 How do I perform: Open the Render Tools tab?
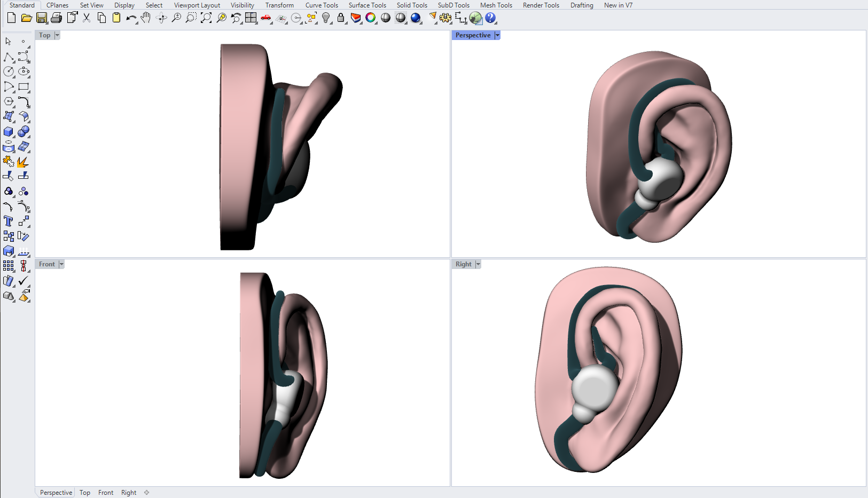pos(541,5)
